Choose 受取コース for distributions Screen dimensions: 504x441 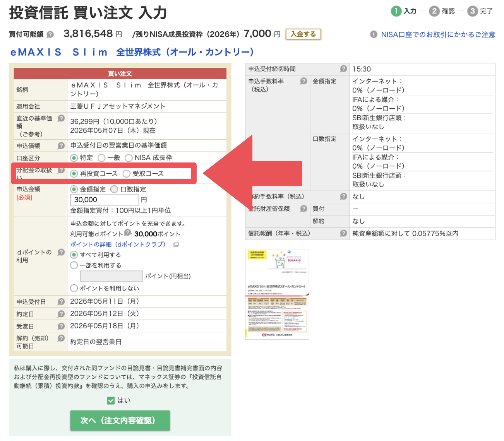pyautogui.click(x=126, y=174)
